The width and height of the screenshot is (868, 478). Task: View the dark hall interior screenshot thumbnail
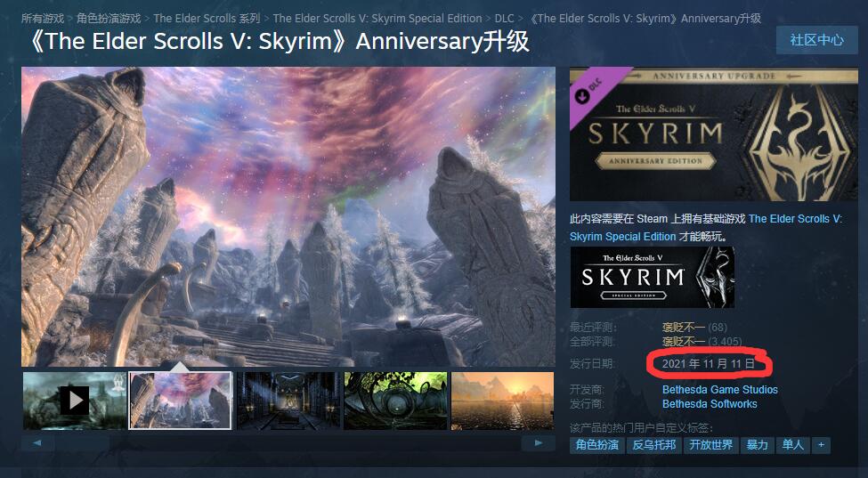click(288, 400)
